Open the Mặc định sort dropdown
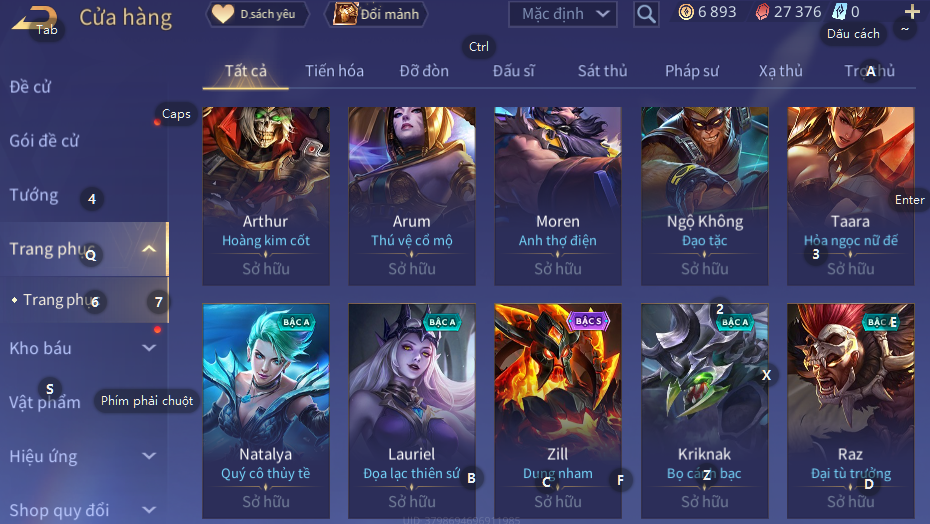This screenshot has width=930, height=524. (x=563, y=14)
